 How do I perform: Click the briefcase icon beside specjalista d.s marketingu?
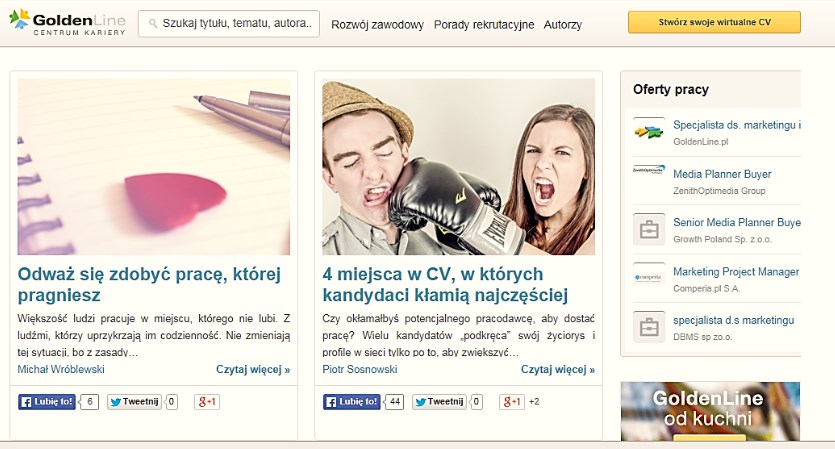tap(649, 326)
